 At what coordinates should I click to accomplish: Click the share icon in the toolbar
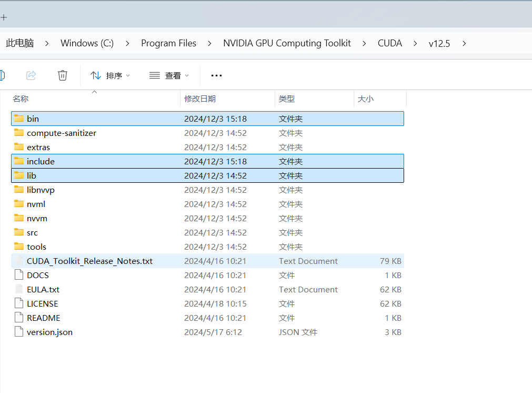tap(31, 75)
